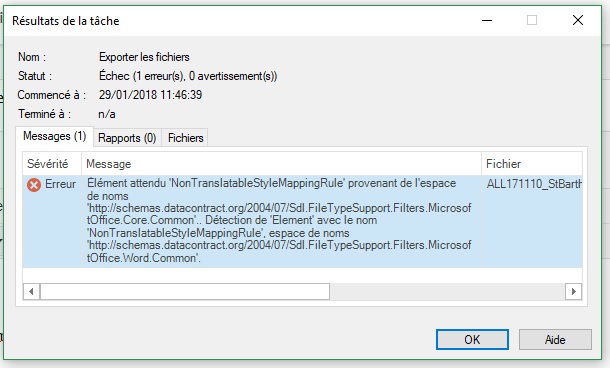This screenshot has height=368, width=610.
Task: Open help with the Aide button
Action: tap(555, 340)
